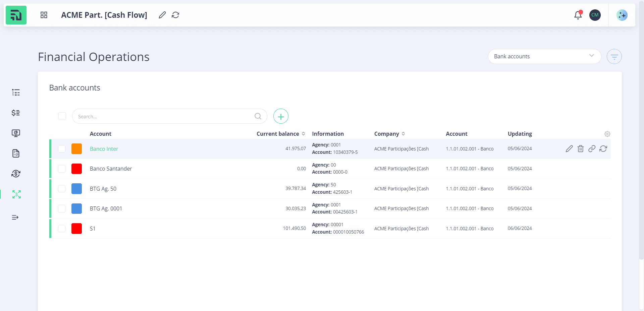Select all accounts with the header checkbox

(62, 116)
